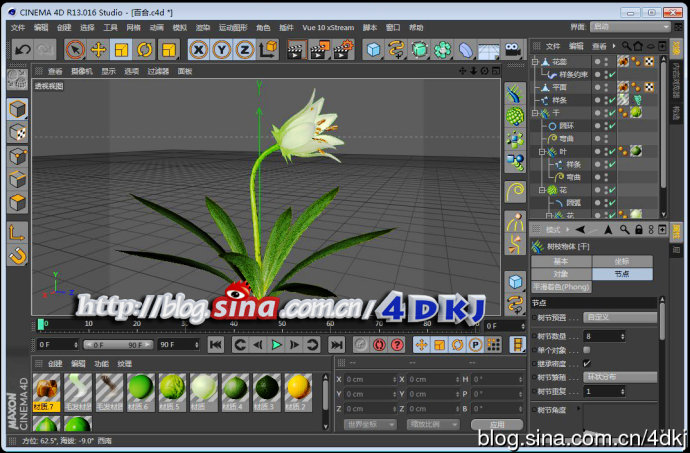
Task: Open render settings gear clapperboard
Action: [343, 49]
